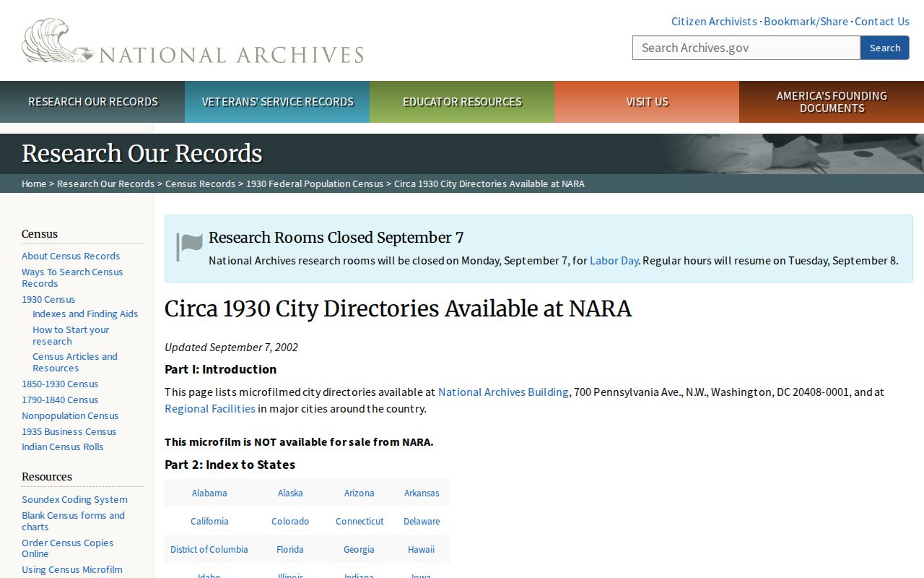This screenshot has width=924, height=578.
Task: Open the Nonpopulation Census link
Action: (70, 415)
